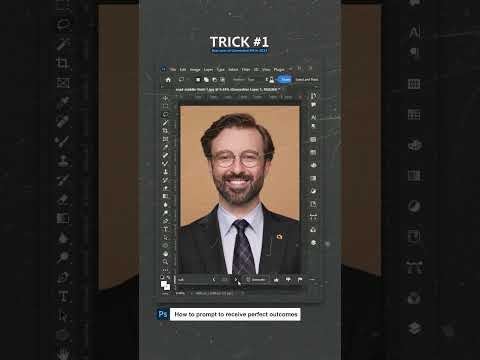The width and height of the screenshot is (480, 360).
Task: Choose Subtract from Selection mode
Action: pos(214,80)
